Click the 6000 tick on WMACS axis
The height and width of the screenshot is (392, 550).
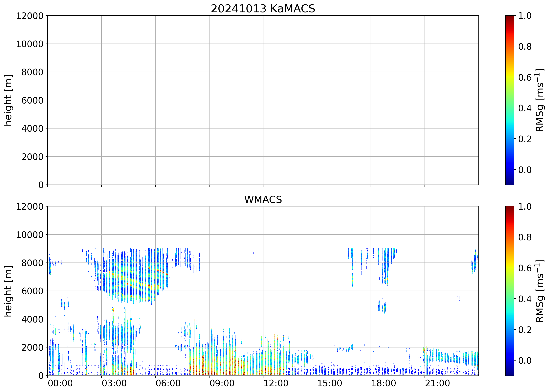click(x=32, y=291)
